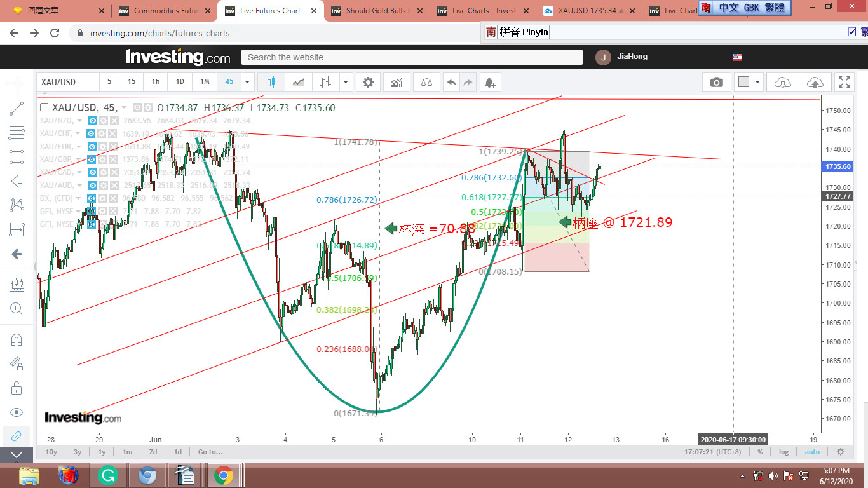Collapse the XAU/USD legend box
Screen dimensions: 868x488
[x=44, y=107]
